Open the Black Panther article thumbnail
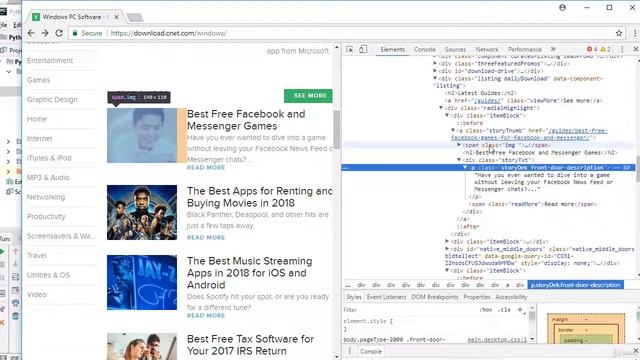 (142, 212)
